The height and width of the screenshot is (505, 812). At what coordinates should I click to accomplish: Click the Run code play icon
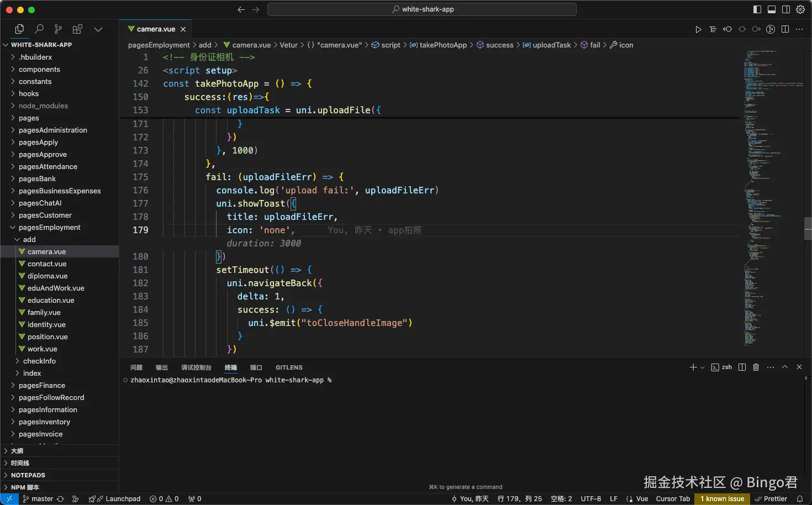[x=698, y=29]
